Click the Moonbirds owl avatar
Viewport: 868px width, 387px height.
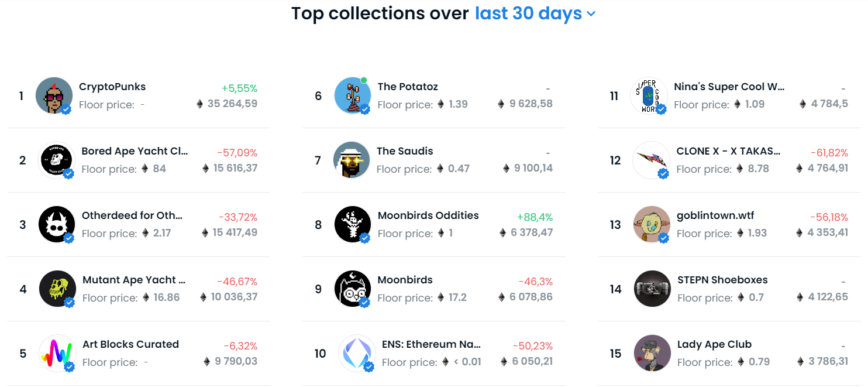(x=353, y=289)
